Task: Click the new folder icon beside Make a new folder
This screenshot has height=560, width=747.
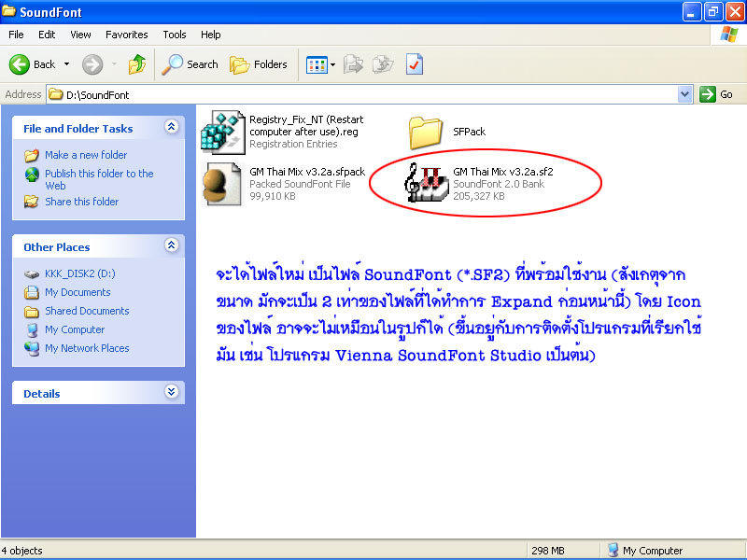Action: [x=32, y=155]
